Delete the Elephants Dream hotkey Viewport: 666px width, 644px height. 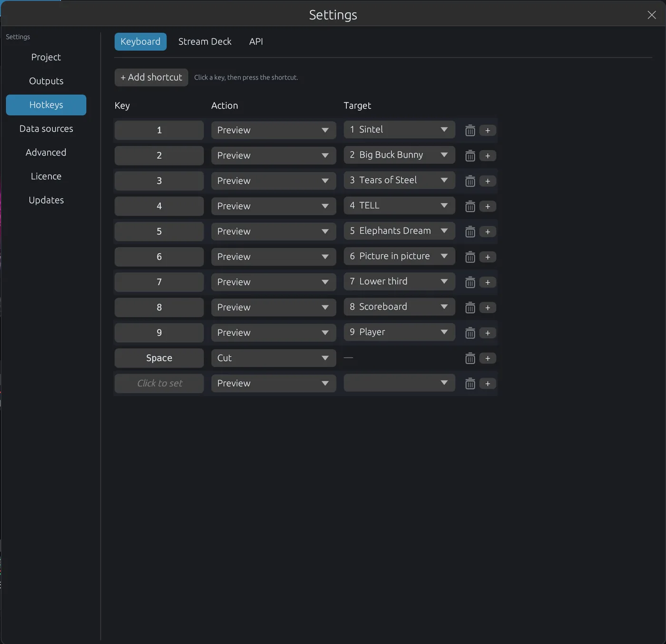pyautogui.click(x=470, y=231)
